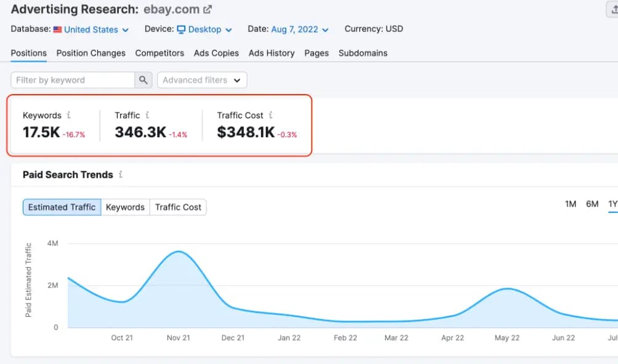Open the Ads History tab
Image resolution: width=618 pixels, height=364 pixels.
pyautogui.click(x=271, y=53)
